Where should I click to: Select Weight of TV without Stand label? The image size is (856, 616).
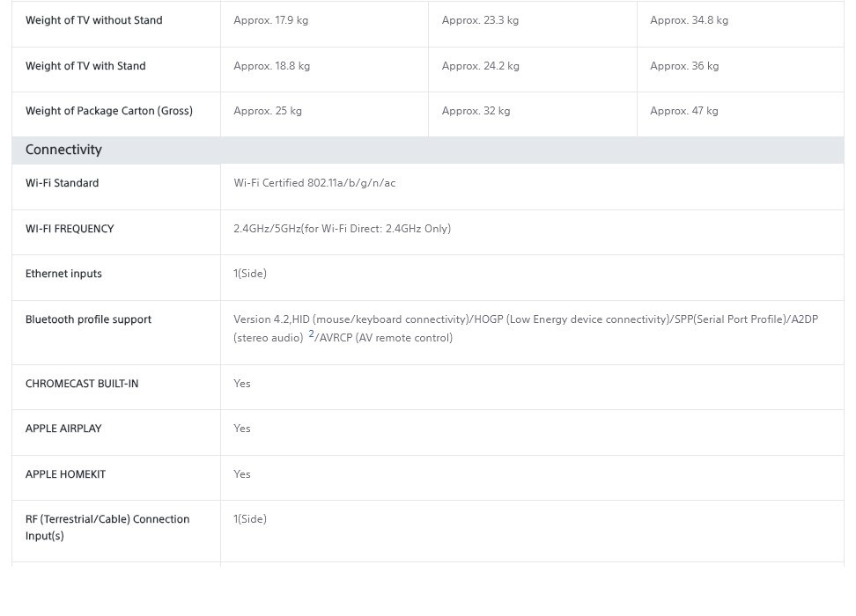point(94,20)
